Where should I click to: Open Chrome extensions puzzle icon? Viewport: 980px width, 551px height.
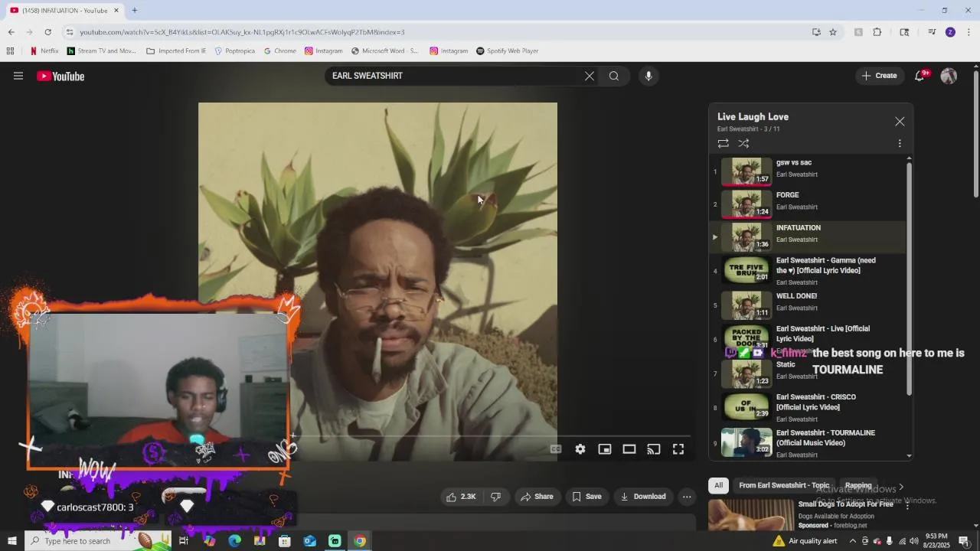tap(877, 32)
